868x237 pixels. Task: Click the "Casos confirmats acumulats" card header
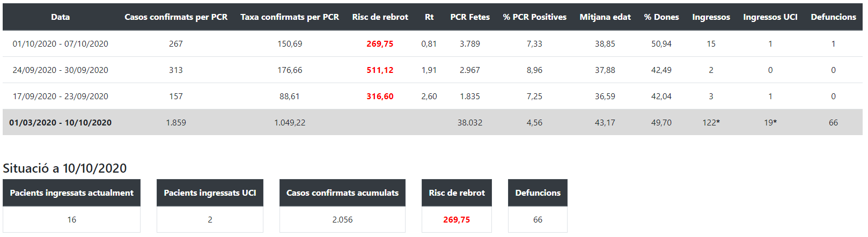[342, 193]
